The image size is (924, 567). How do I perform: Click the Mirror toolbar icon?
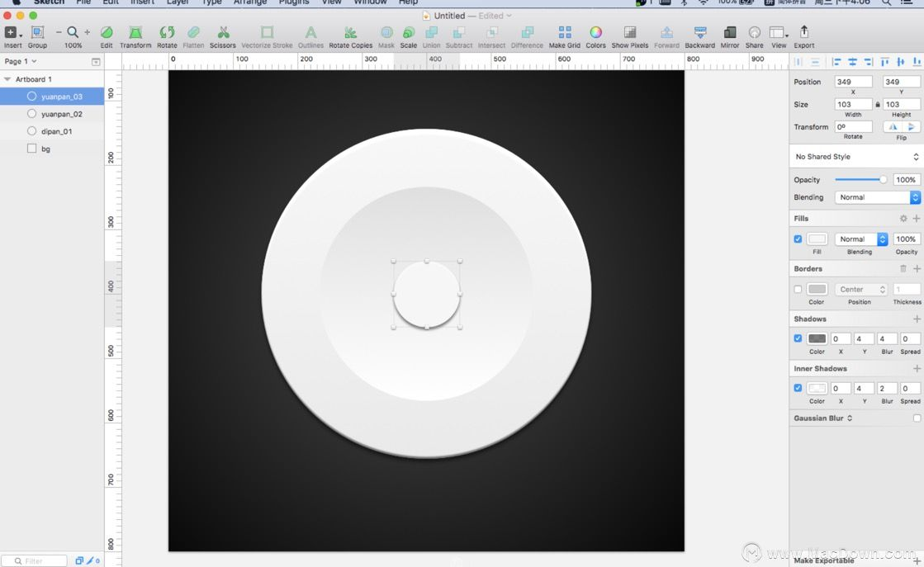coord(729,36)
